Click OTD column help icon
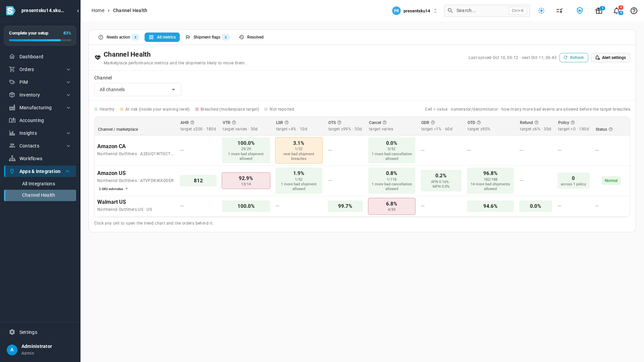 [x=479, y=123]
